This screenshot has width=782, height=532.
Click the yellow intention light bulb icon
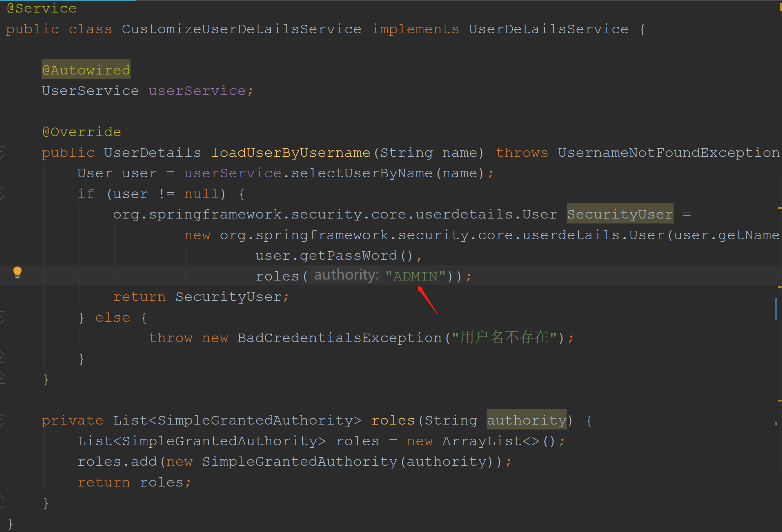pos(17,272)
